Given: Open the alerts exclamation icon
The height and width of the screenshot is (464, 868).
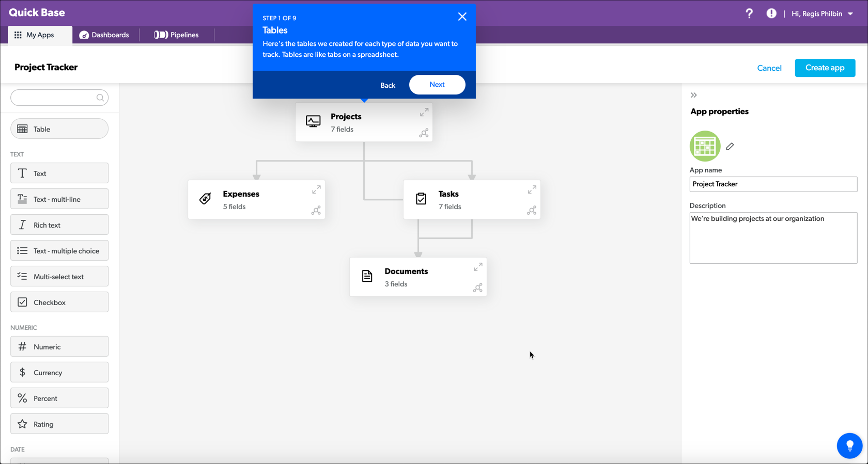Looking at the screenshot, I should [x=771, y=13].
